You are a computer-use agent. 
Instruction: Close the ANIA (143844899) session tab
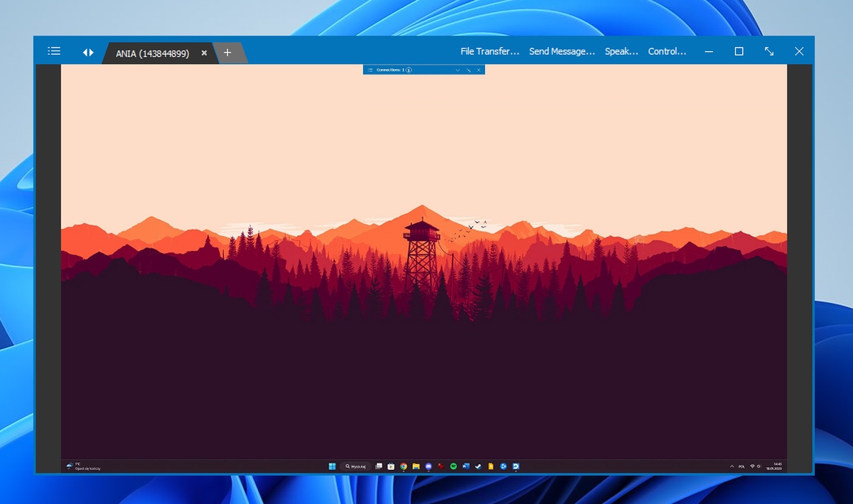[204, 53]
